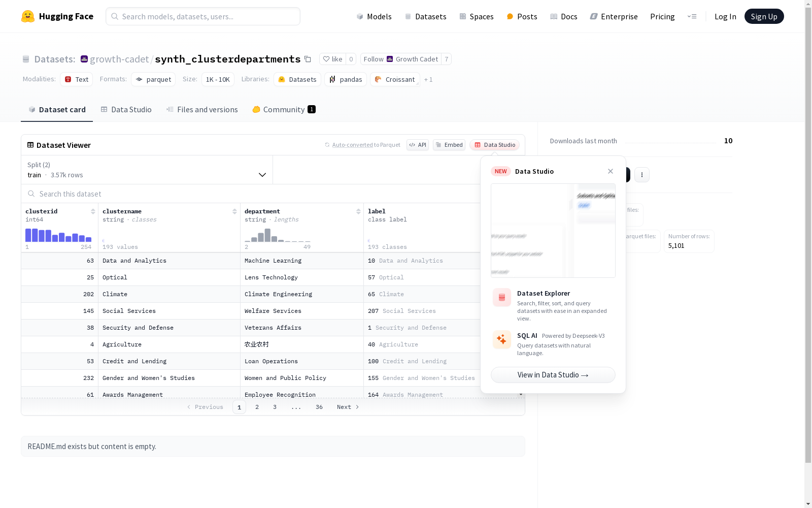Click the like count 0
Image resolution: width=812 pixels, height=508 pixels.
[351, 59]
